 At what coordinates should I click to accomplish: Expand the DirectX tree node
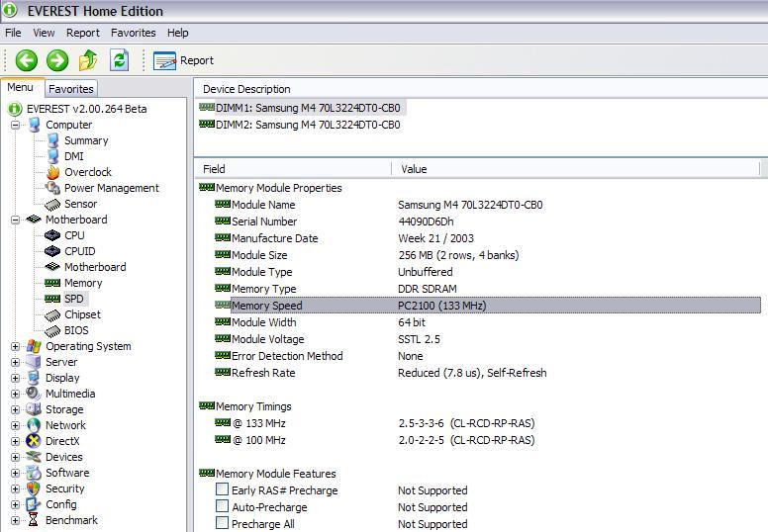[x=15, y=441]
